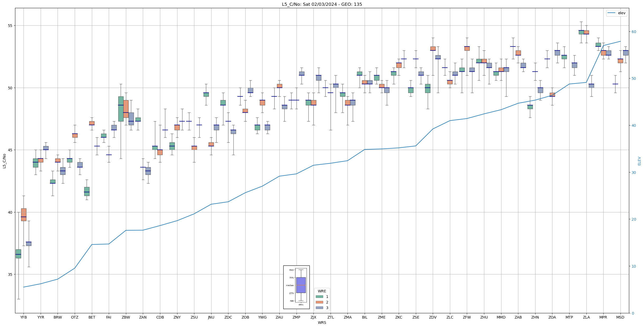
Task: Click the ZBW station label on the x-axis
Action: click(126, 317)
